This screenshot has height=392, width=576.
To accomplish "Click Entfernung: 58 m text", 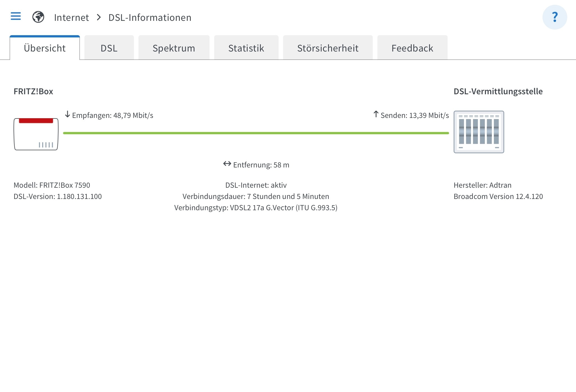I will point(261,165).
